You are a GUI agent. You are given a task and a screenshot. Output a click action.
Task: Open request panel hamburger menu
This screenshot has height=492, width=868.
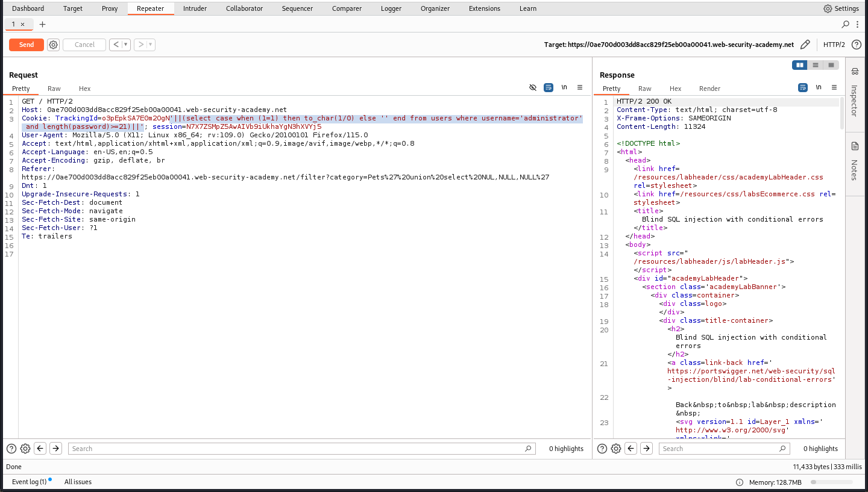tap(580, 87)
